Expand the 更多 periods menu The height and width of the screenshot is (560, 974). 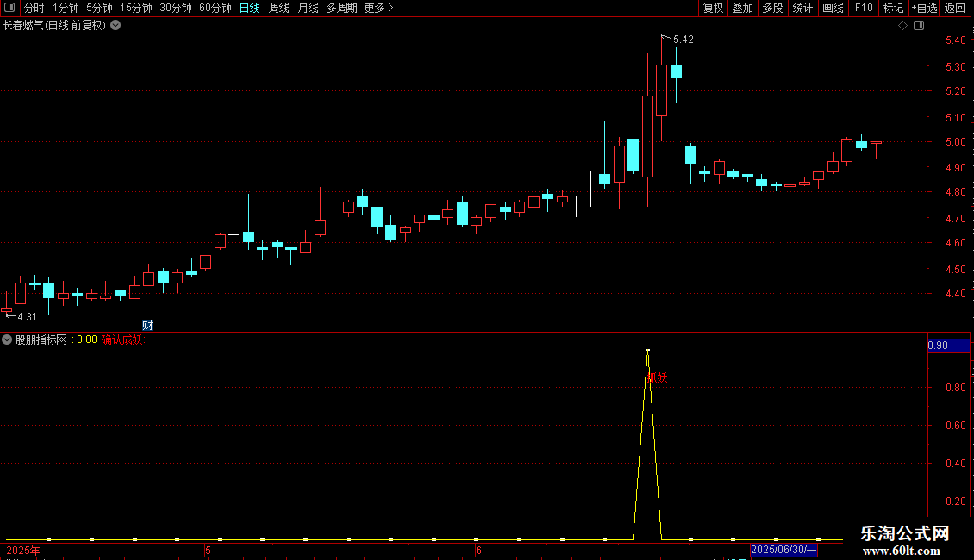click(x=378, y=8)
